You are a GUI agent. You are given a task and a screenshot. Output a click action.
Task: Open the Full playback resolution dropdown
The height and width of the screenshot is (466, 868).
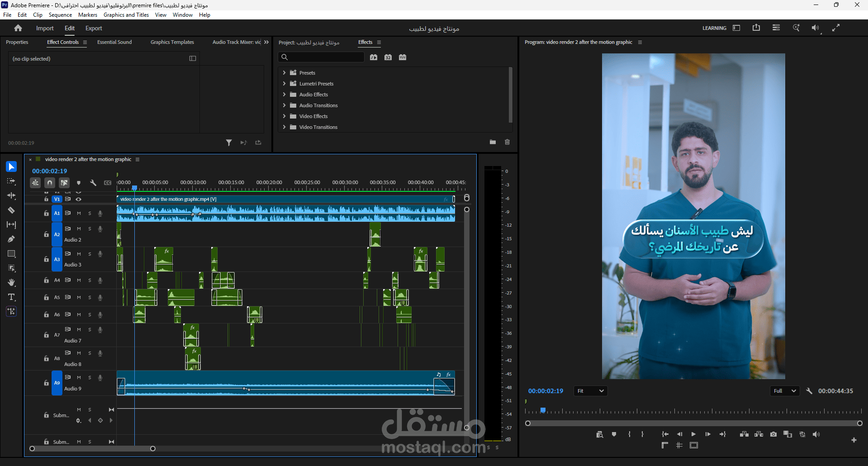(x=785, y=391)
